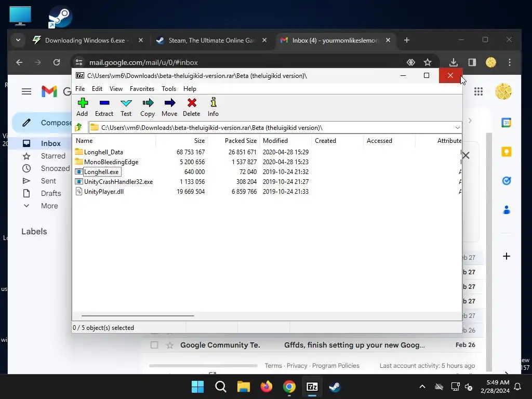Open the Edit menu

[x=97, y=88]
